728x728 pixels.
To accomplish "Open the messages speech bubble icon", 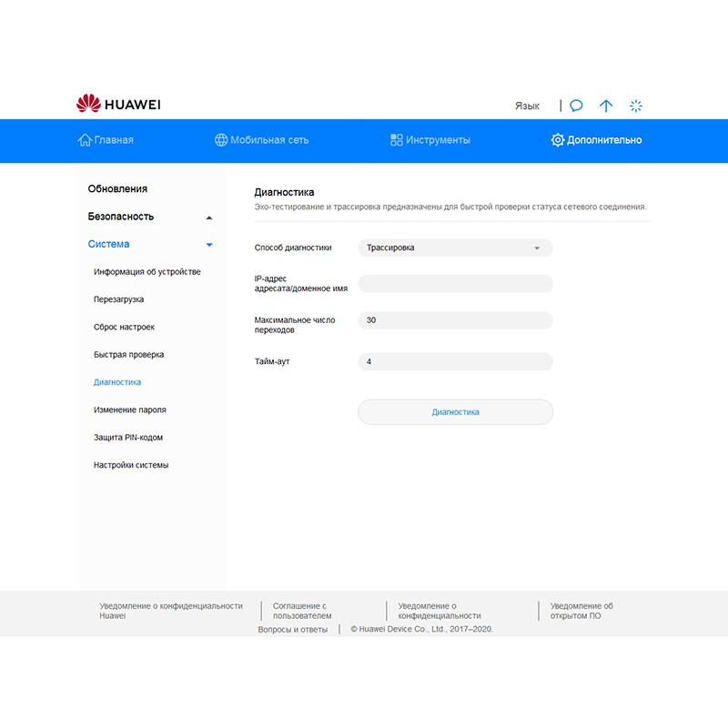I will tap(576, 106).
